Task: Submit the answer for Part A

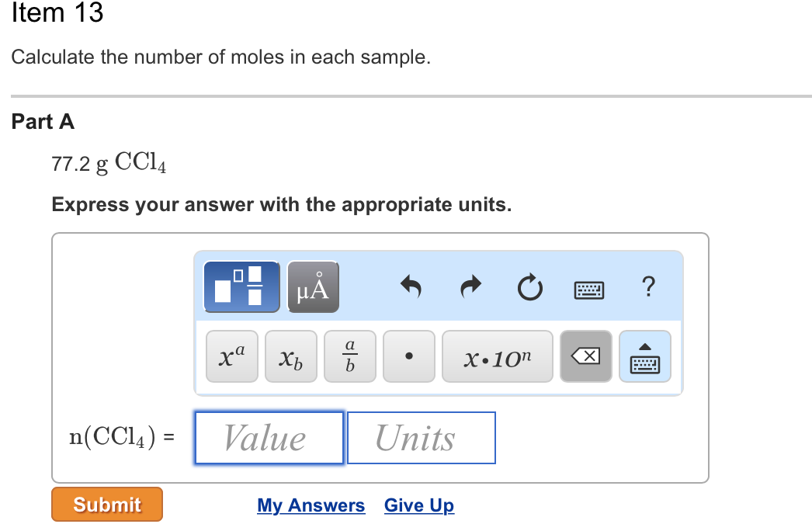Action: tap(107, 505)
